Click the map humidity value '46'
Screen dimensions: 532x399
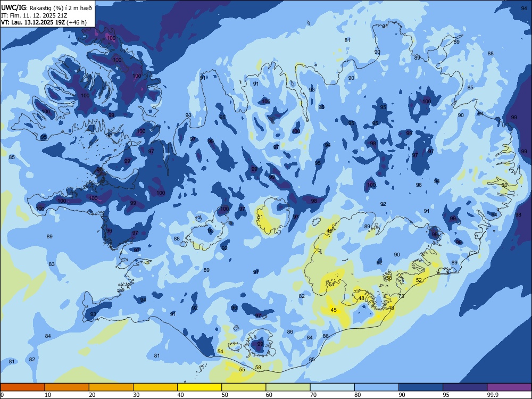pyautogui.click(x=329, y=231)
